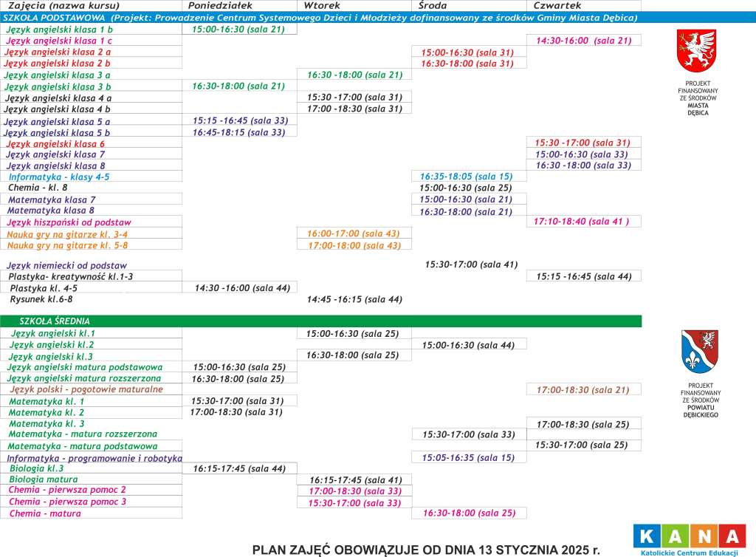756x557 pixels.
Task: Select the 'Język angielski klasa 3 a' row
Action: click(58, 75)
